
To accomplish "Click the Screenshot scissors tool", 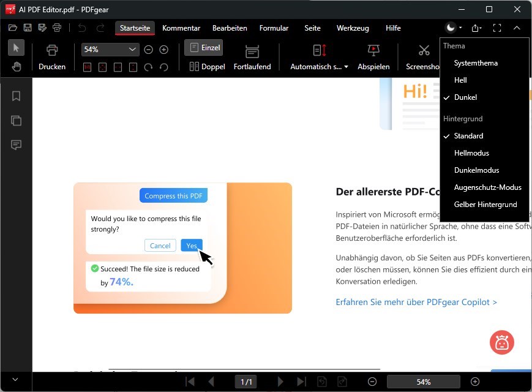I will (422, 58).
